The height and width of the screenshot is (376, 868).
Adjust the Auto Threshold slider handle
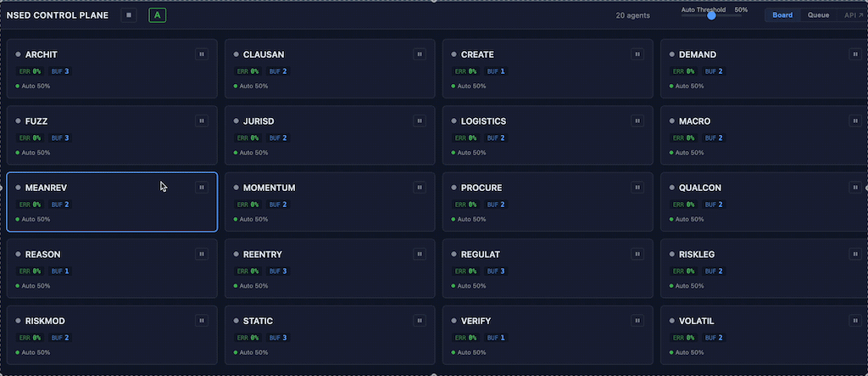[711, 15]
